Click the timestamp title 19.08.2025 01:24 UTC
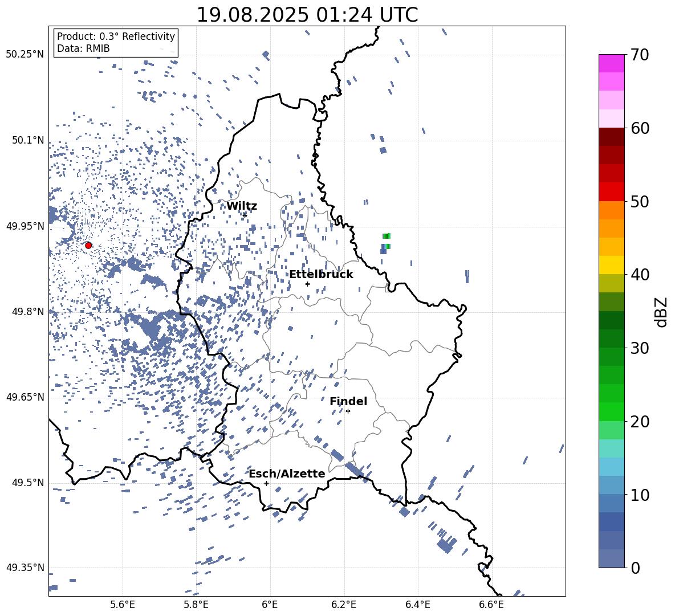The image size is (675, 616). [x=307, y=15]
